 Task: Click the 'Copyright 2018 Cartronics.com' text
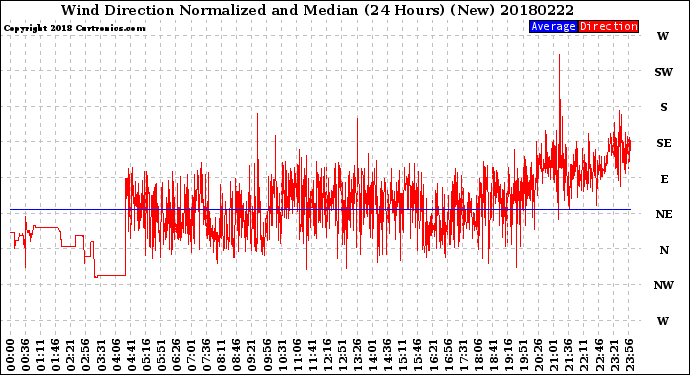click(x=74, y=28)
